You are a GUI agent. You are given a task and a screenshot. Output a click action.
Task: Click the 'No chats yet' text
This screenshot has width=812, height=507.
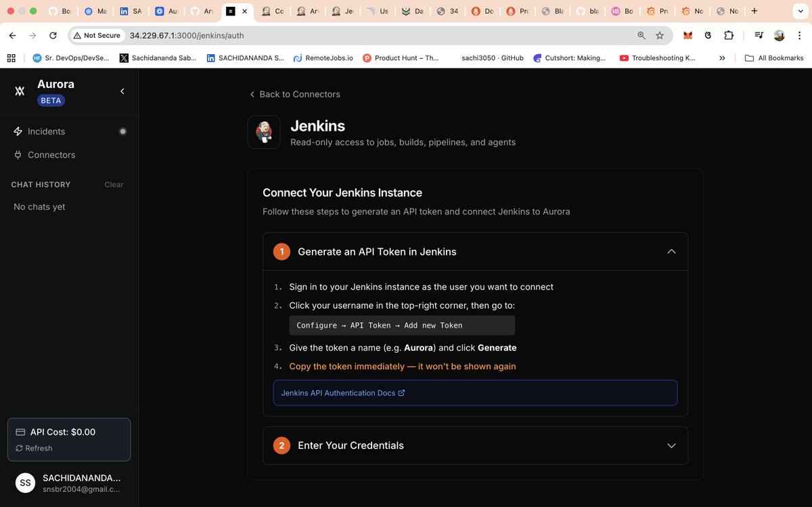click(x=39, y=207)
